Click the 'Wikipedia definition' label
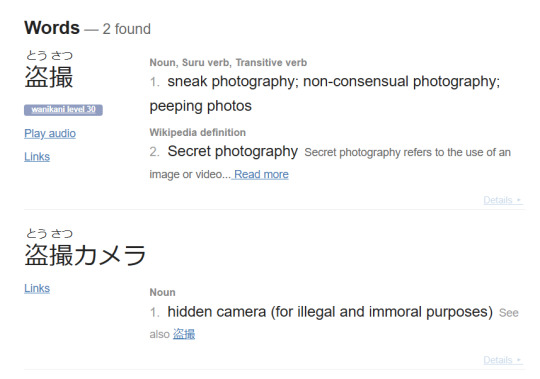The width and height of the screenshot is (540, 379). tap(198, 133)
